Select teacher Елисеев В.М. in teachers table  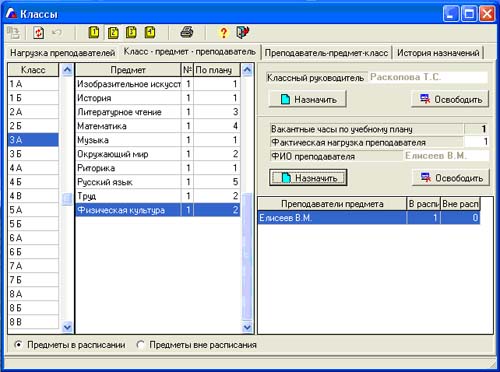tap(369, 218)
